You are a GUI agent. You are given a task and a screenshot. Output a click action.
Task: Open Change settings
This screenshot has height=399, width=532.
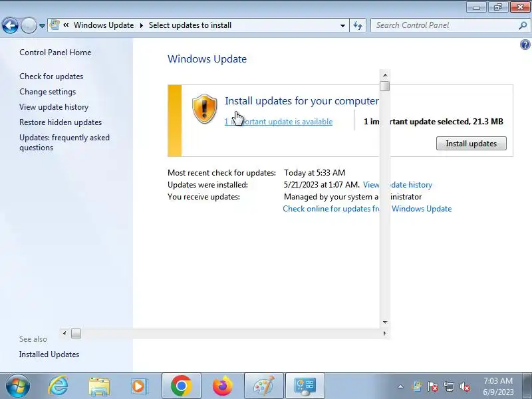47,92
